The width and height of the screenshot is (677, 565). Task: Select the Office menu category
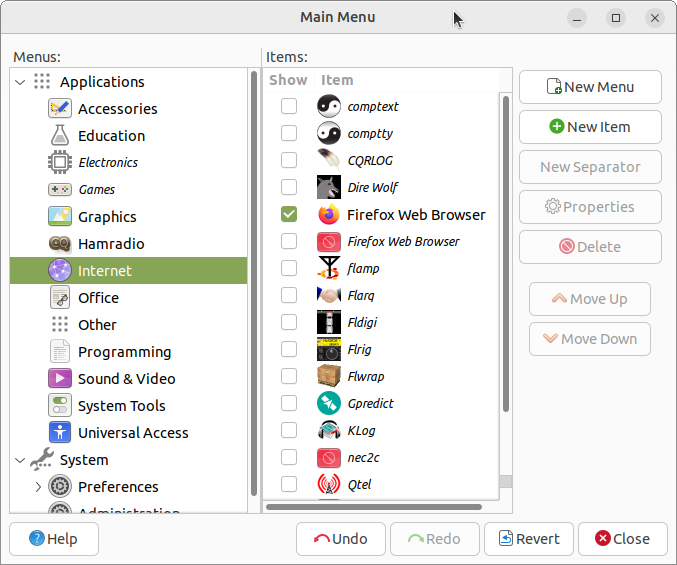click(x=98, y=298)
